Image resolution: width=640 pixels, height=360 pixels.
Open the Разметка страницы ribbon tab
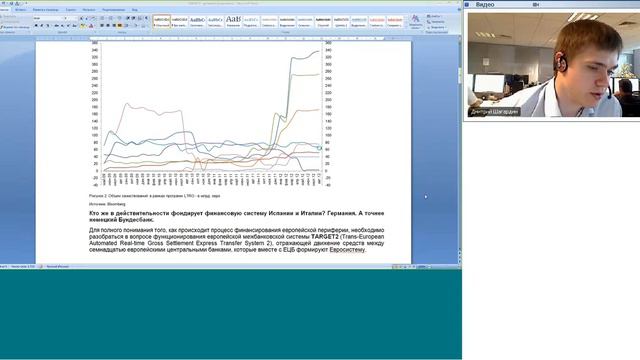pos(46,9)
